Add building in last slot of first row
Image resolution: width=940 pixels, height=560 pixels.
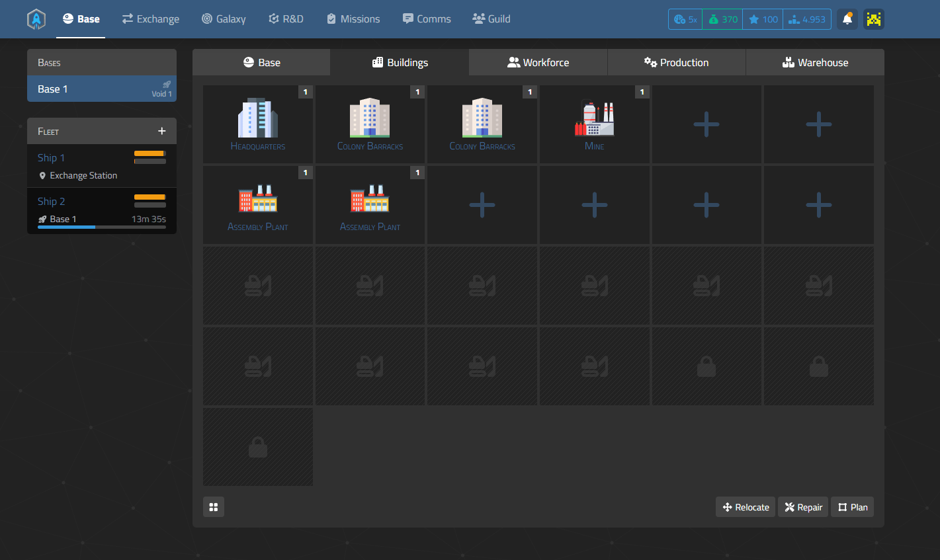(819, 124)
